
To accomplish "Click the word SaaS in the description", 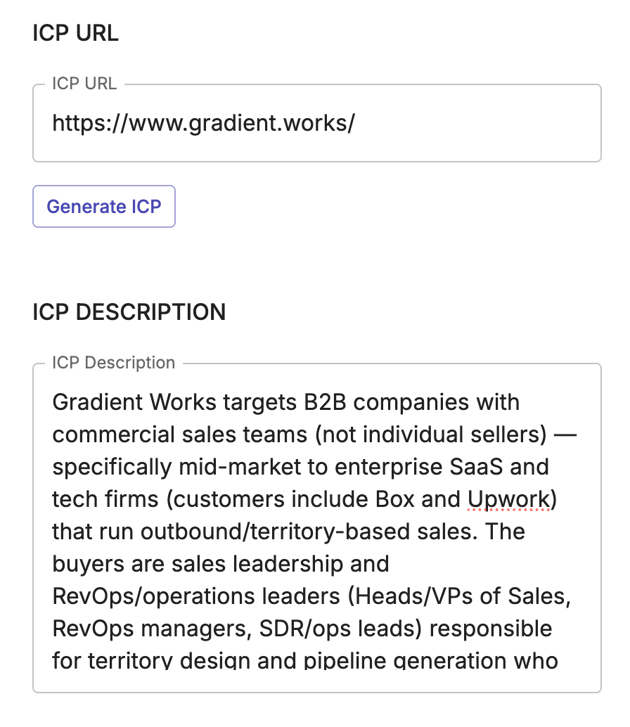I will [476, 467].
